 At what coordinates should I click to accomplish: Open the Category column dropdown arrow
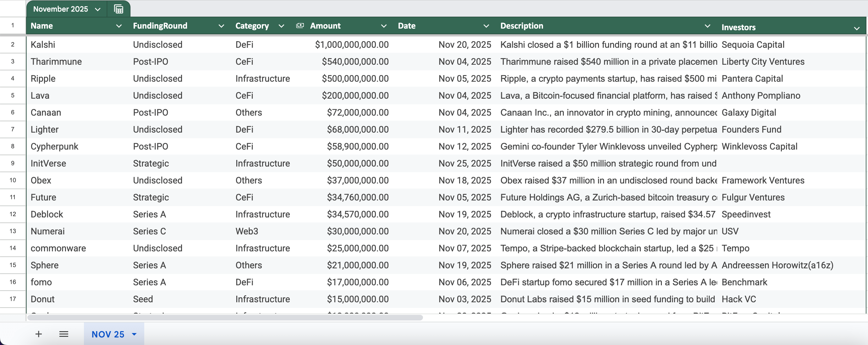pos(281,26)
